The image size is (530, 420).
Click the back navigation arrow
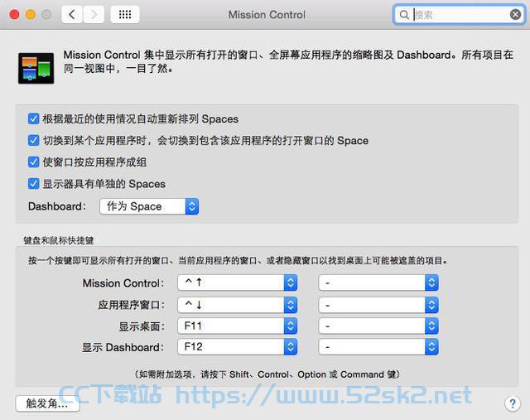[72, 15]
